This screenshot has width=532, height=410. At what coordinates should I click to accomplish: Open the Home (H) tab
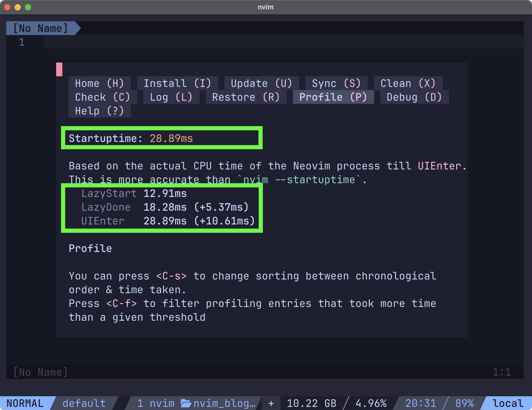point(99,84)
